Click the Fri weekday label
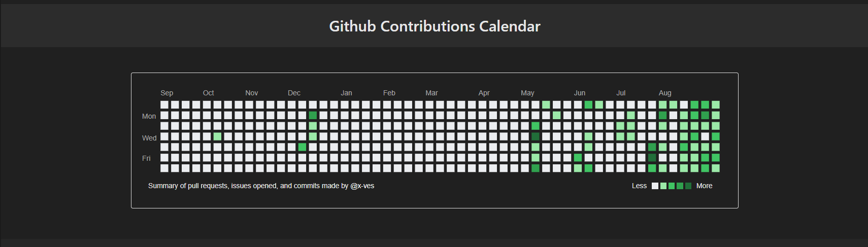868x247 pixels. [146, 158]
